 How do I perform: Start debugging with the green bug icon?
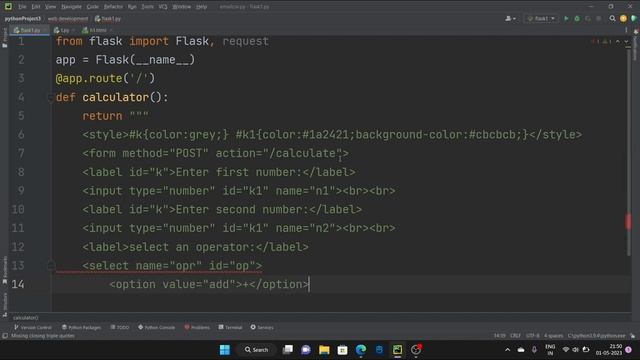coord(577,18)
